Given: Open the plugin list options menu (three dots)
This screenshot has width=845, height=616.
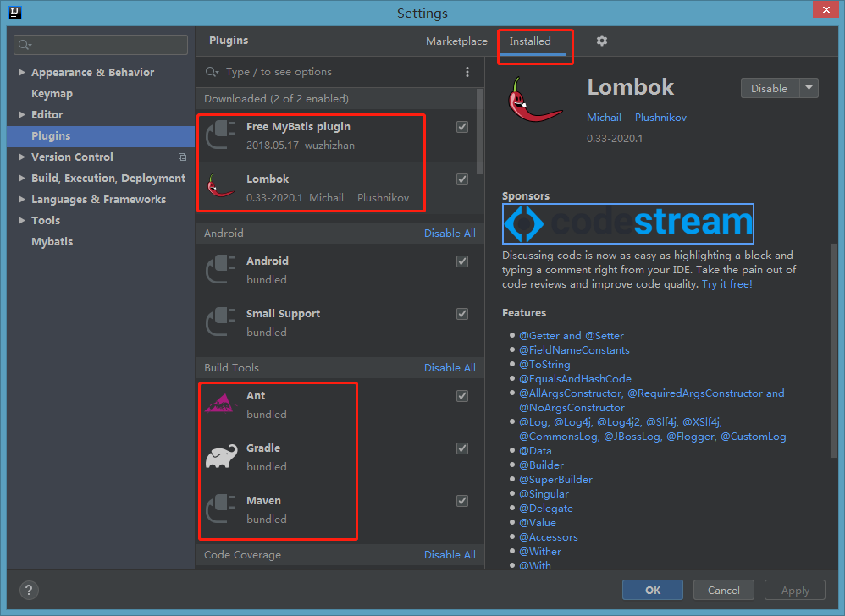Looking at the screenshot, I should pos(467,72).
